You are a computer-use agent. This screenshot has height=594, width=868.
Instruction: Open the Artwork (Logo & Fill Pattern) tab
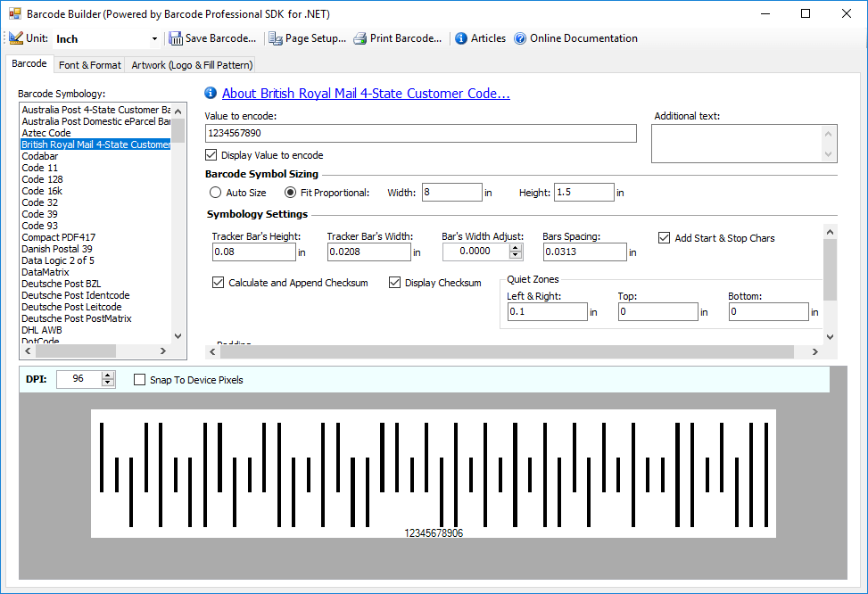click(191, 64)
